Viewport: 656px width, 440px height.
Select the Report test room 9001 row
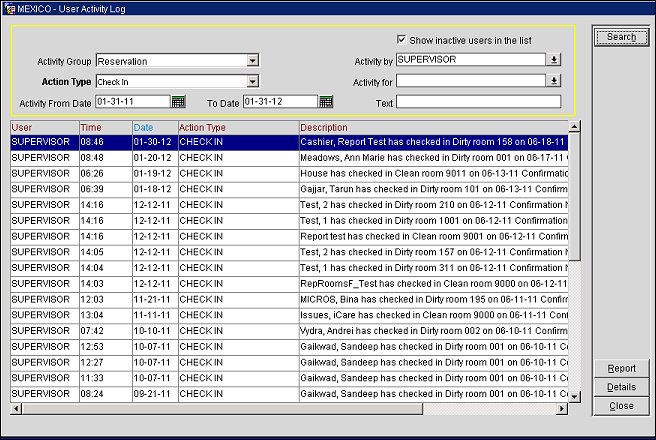pos(289,237)
